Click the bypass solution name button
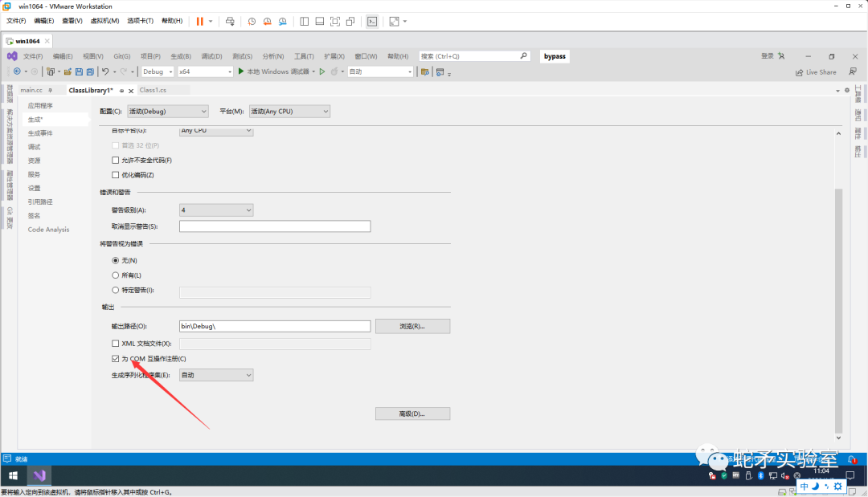 point(554,56)
